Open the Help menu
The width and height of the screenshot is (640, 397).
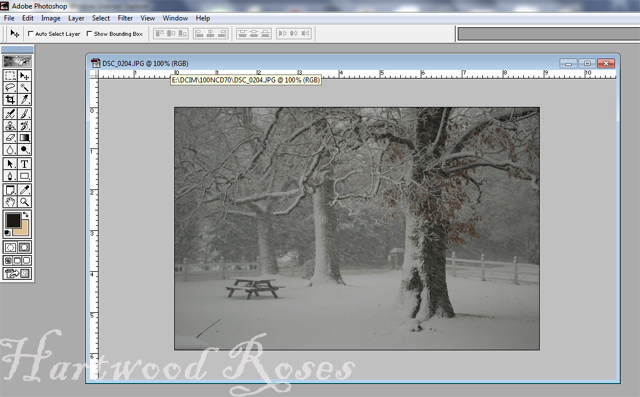(202, 18)
